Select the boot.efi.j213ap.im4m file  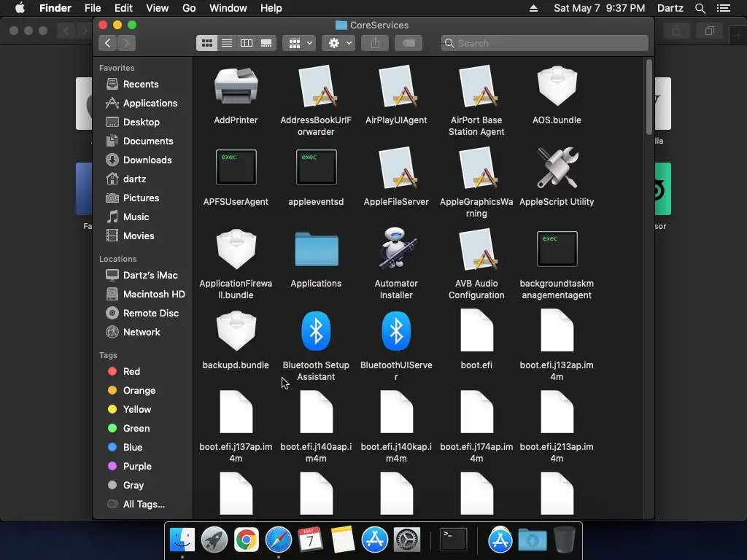pyautogui.click(x=557, y=413)
